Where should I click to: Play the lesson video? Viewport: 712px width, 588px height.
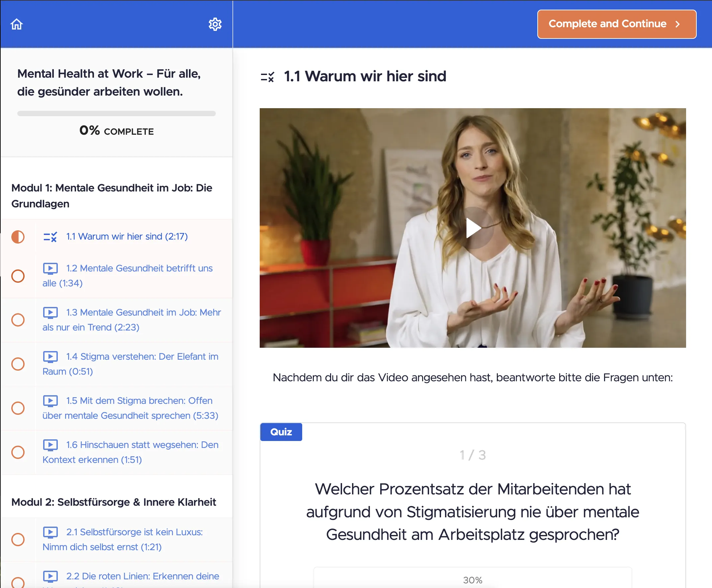pos(473,228)
